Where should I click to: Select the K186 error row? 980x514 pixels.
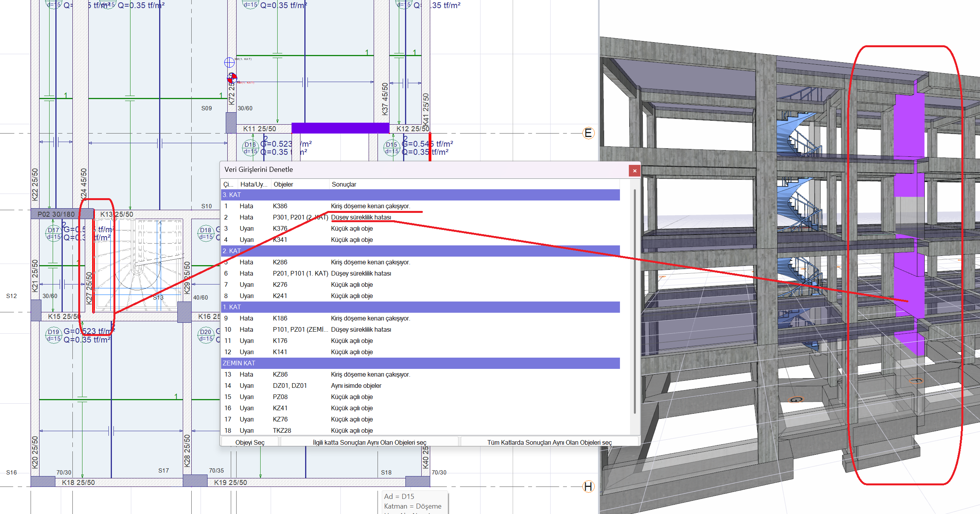(420, 318)
